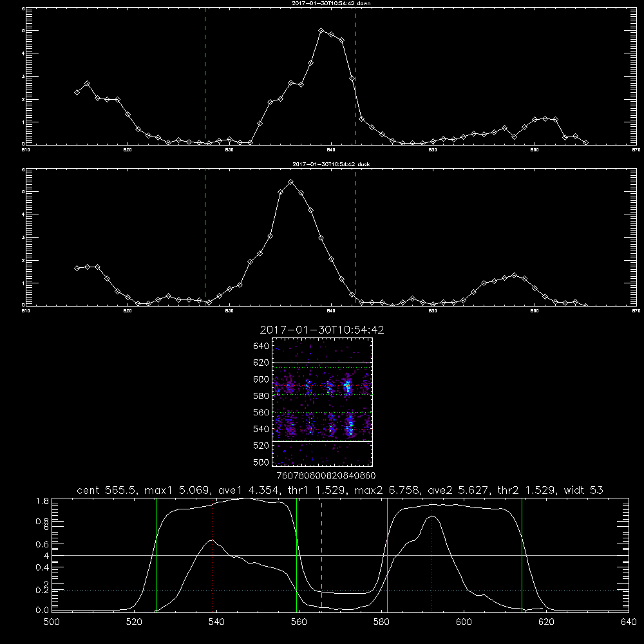Click the 840 label on dawn plot x-axis
This screenshot has height=644, width=644.
(332, 150)
